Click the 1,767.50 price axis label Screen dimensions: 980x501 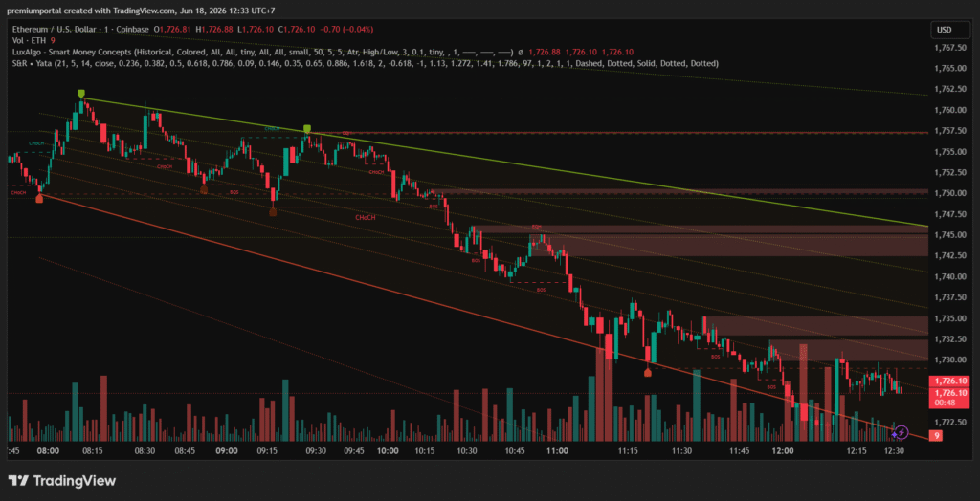click(950, 48)
